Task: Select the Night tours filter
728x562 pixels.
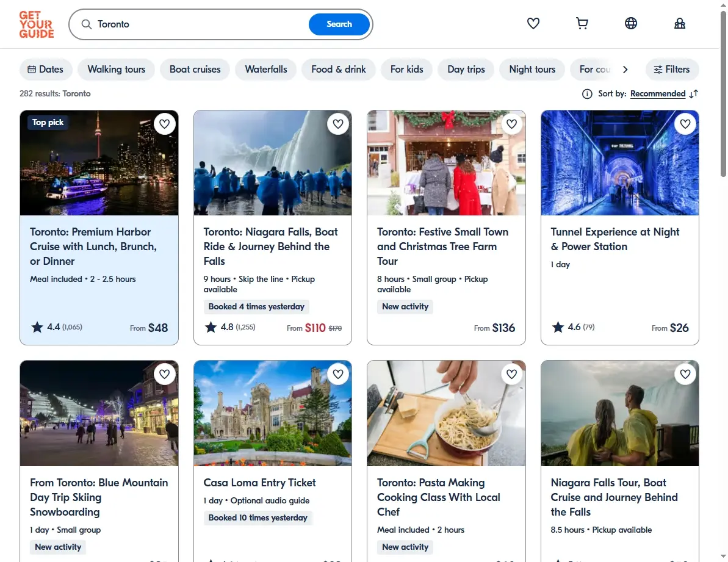Action: click(x=532, y=70)
